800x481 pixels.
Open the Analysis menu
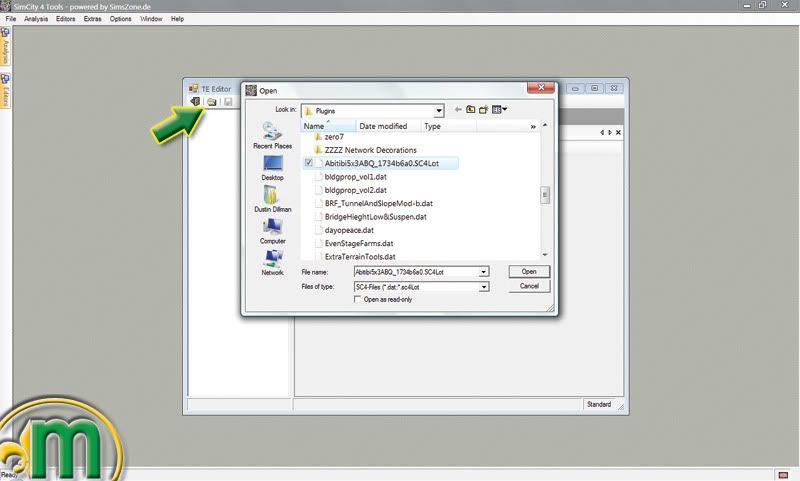click(x=36, y=19)
